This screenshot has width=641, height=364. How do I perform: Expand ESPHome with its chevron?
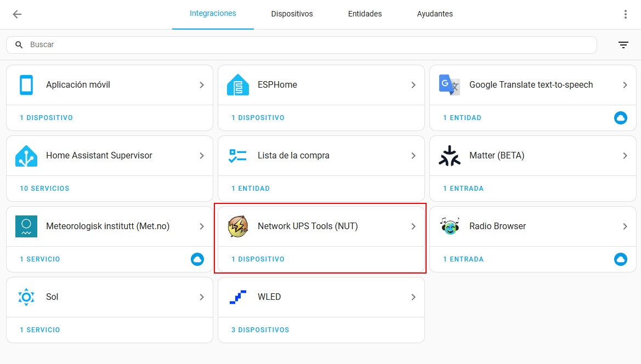pyautogui.click(x=413, y=85)
